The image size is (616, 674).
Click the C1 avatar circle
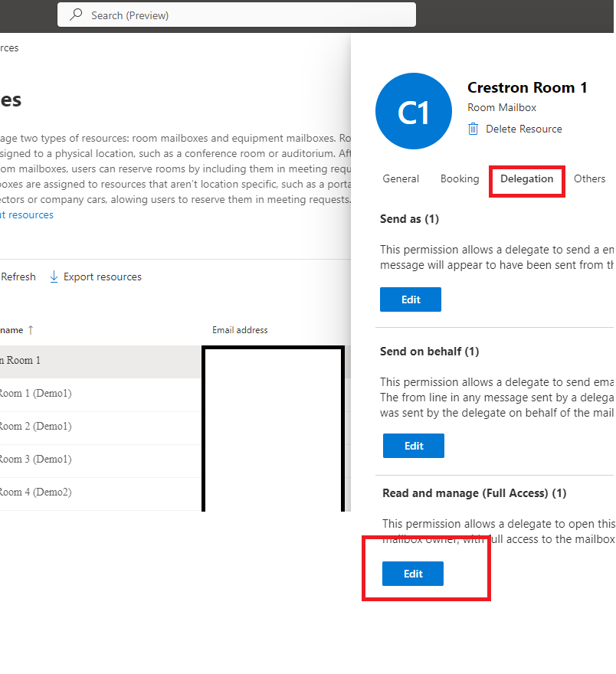[x=413, y=112]
